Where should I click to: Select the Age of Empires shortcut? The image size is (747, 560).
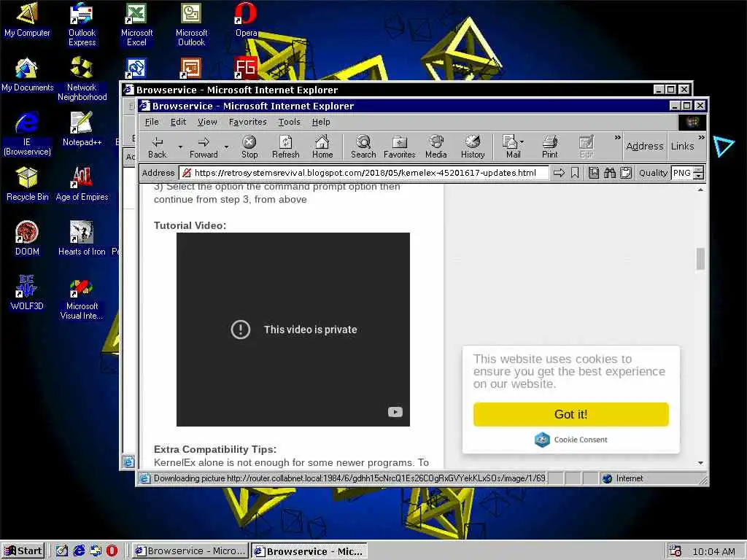[x=82, y=184]
